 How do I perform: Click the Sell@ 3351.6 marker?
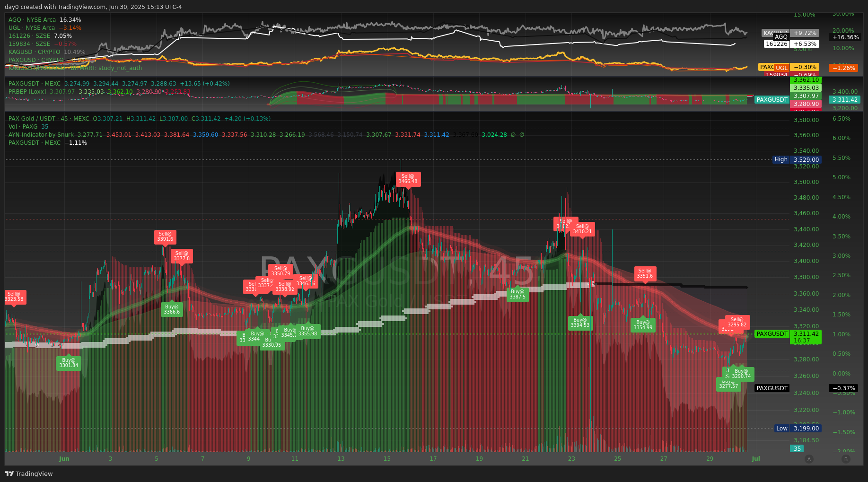tap(645, 274)
